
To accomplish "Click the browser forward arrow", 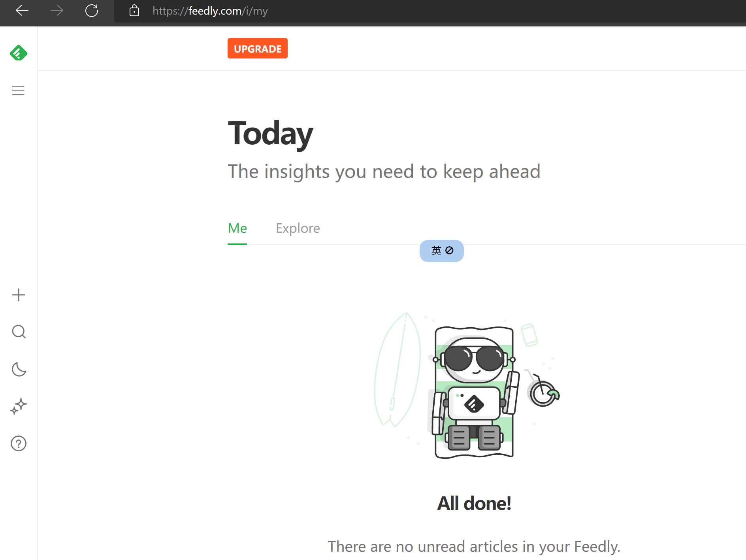I will pyautogui.click(x=57, y=11).
